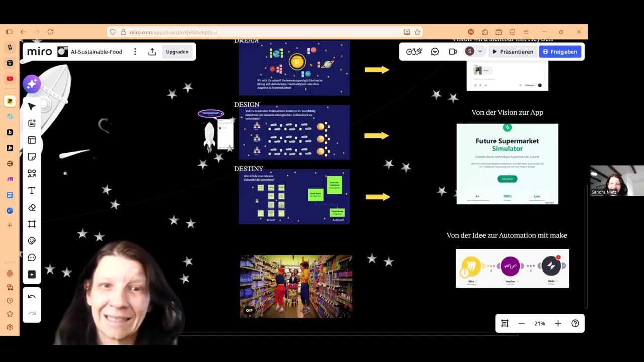Zoom out with minus button

(522, 323)
